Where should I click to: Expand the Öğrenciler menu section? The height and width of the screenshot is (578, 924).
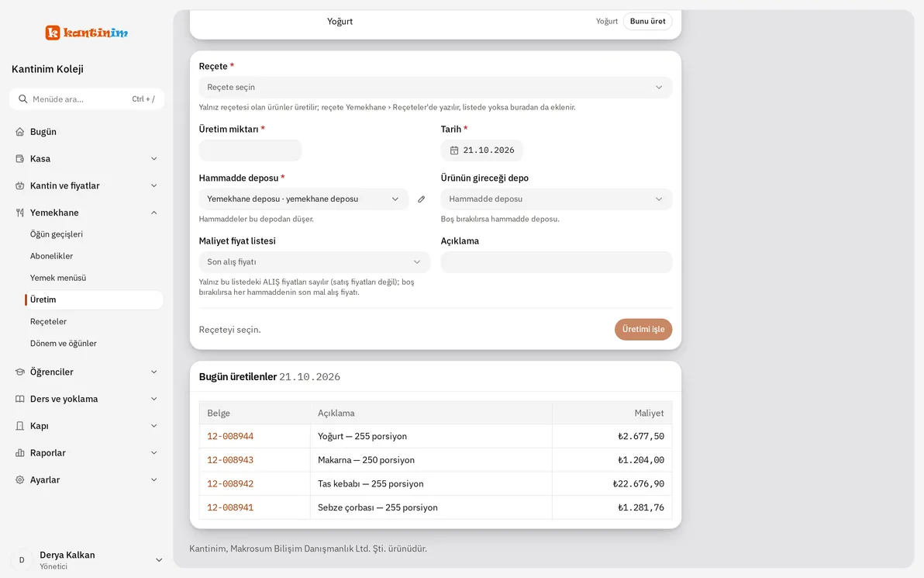tap(87, 372)
